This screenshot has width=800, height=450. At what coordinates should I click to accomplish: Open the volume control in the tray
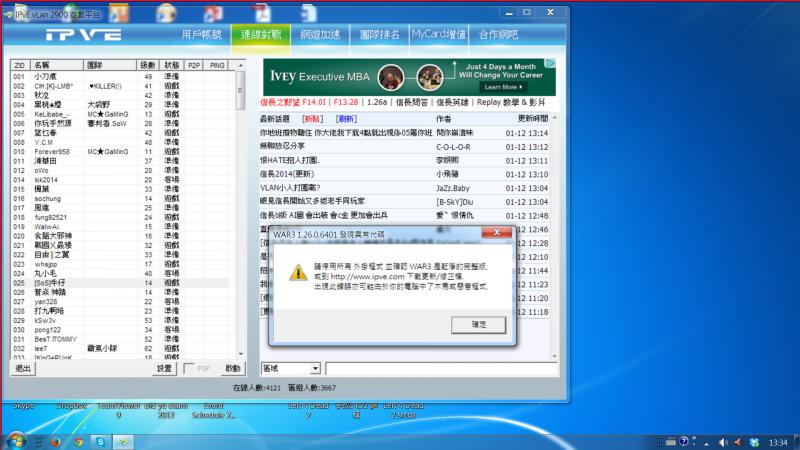(x=723, y=442)
